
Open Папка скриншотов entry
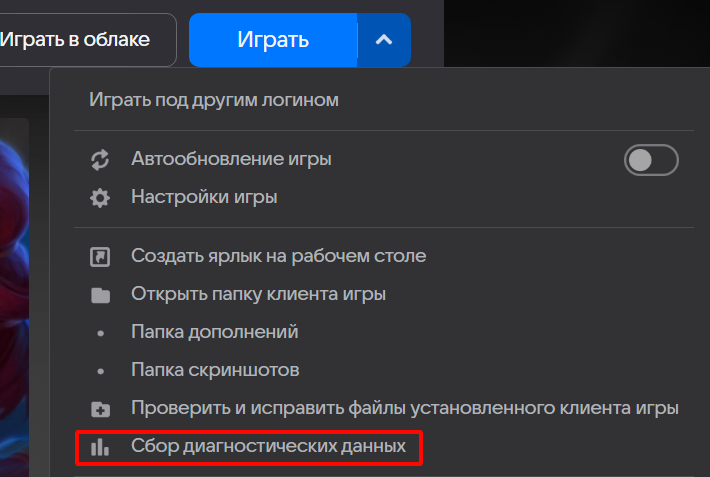point(215,370)
